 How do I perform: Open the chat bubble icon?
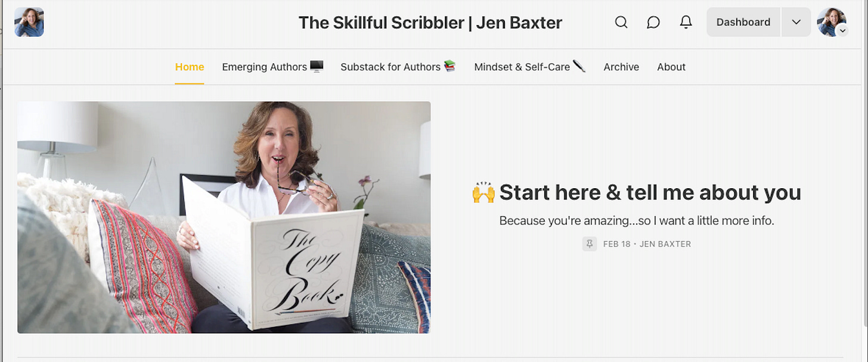pyautogui.click(x=653, y=22)
